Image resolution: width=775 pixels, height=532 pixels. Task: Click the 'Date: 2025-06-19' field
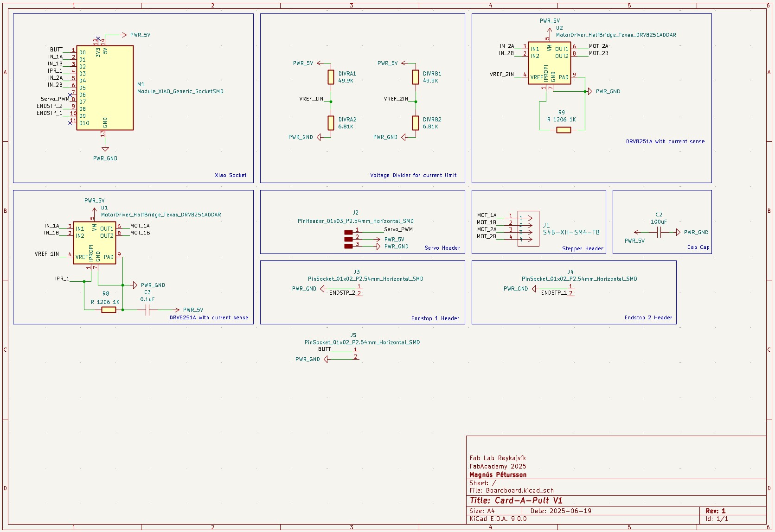(x=561, y=511)
